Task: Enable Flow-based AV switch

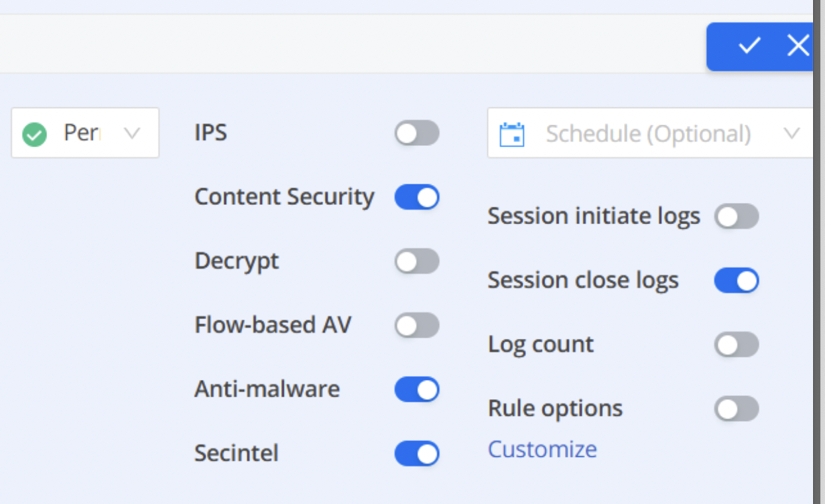Action: click(417, 326)
